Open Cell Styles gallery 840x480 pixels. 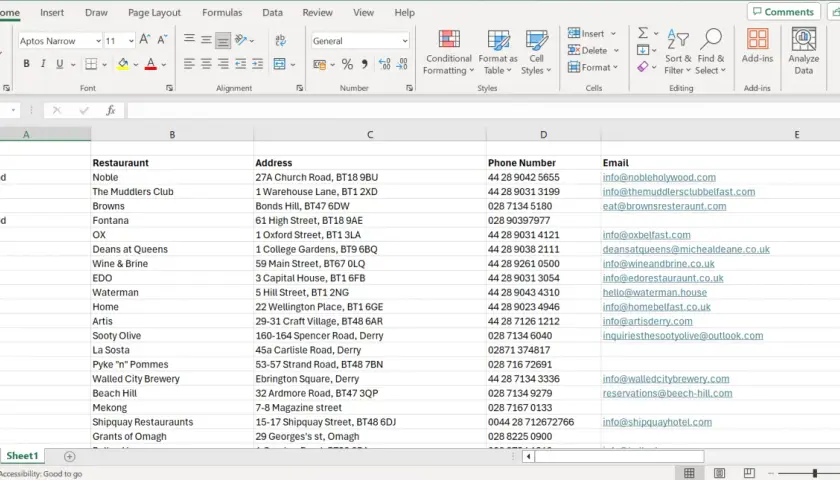click(x=536, y=52)
